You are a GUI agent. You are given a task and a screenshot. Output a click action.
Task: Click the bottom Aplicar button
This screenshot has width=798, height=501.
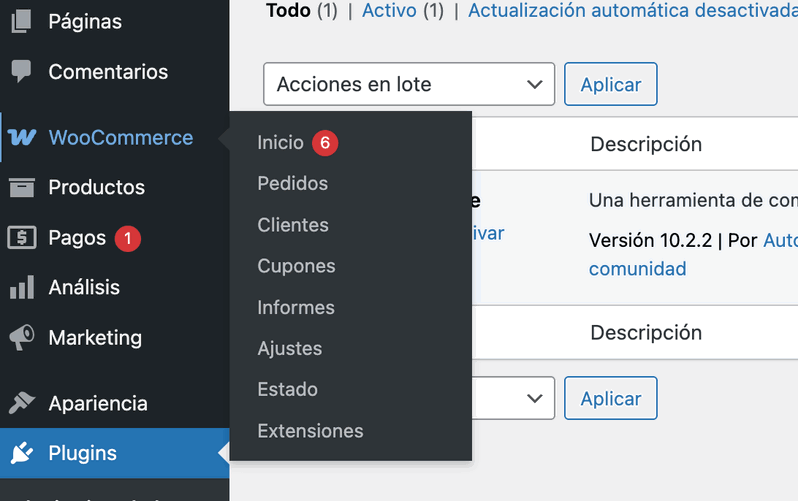click(x=611, y=398)
